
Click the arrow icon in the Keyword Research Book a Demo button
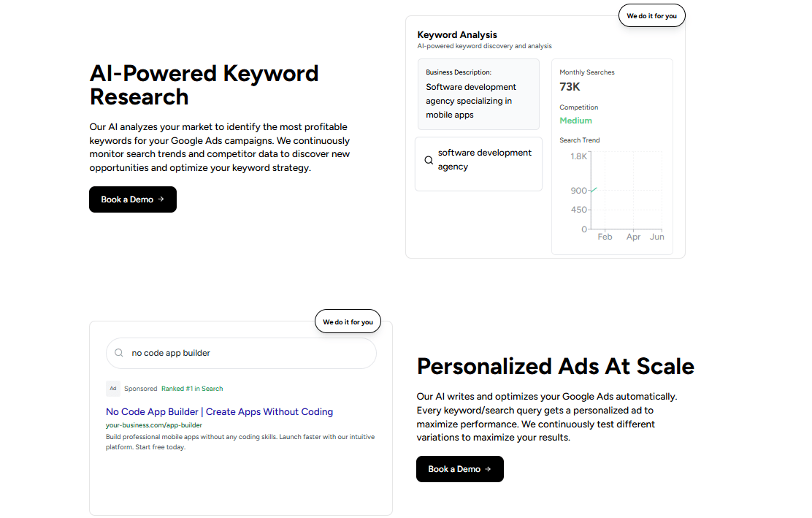[x=161, y=199]
